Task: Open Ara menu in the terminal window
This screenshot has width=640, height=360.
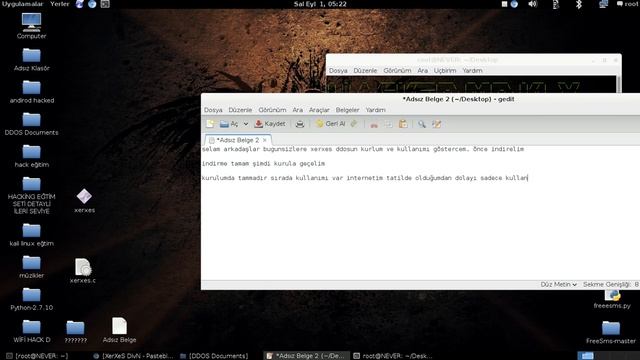Action: [422, 71]
